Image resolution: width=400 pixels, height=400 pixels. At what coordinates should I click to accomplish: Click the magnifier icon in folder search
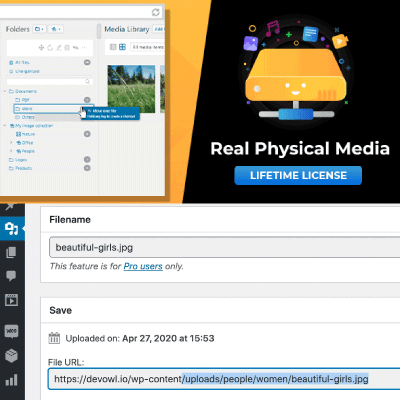click(87, 81)
